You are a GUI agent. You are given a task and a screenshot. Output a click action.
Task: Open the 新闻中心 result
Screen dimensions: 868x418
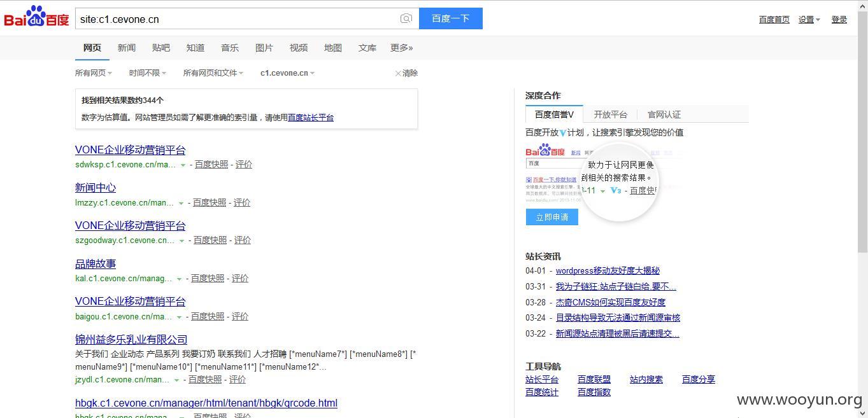pos(96,188)
